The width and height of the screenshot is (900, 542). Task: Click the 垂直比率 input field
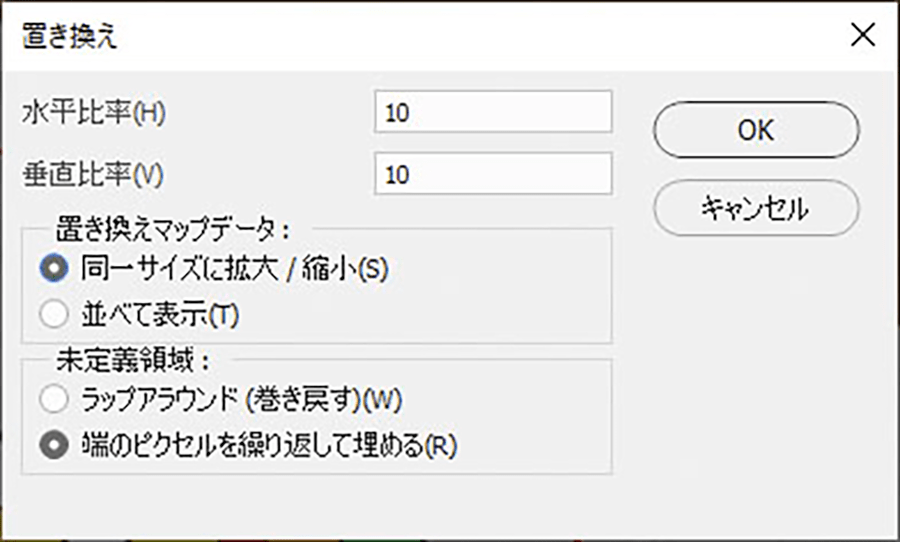point(492,174)
